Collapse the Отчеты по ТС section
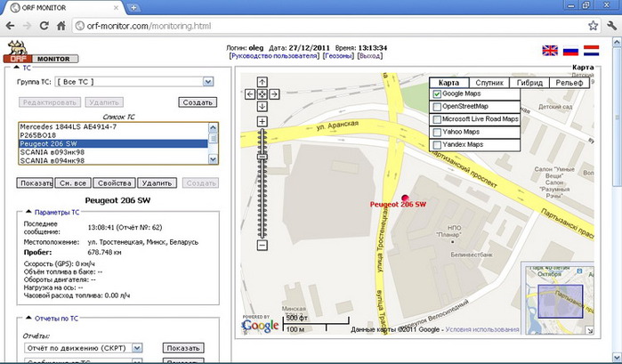This screenshot has height=364, width=622. tap(28, 318)
